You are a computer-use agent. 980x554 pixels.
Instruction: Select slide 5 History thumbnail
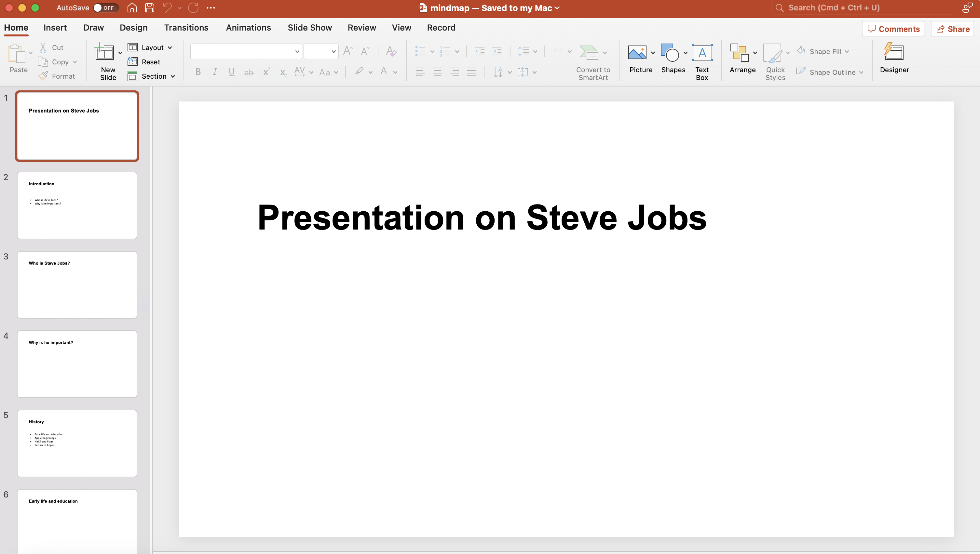coord(77,443)
